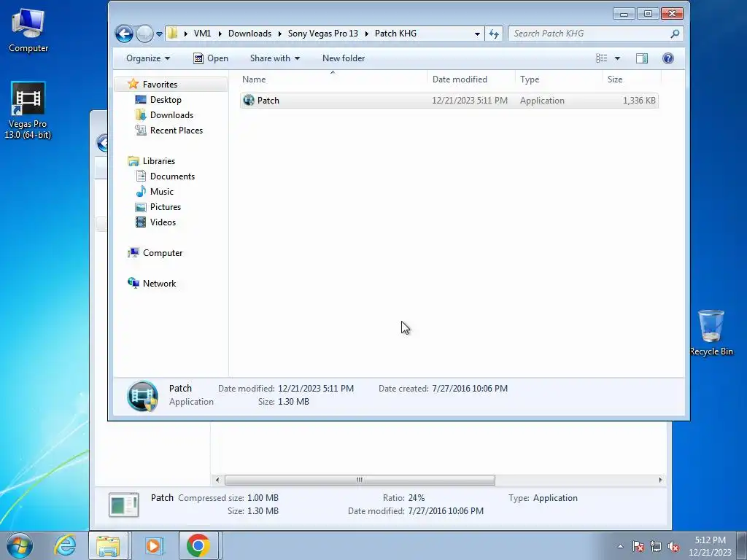Open Recent Places in the sidebar
Screen dimensions: 747x560
(176, 130)
